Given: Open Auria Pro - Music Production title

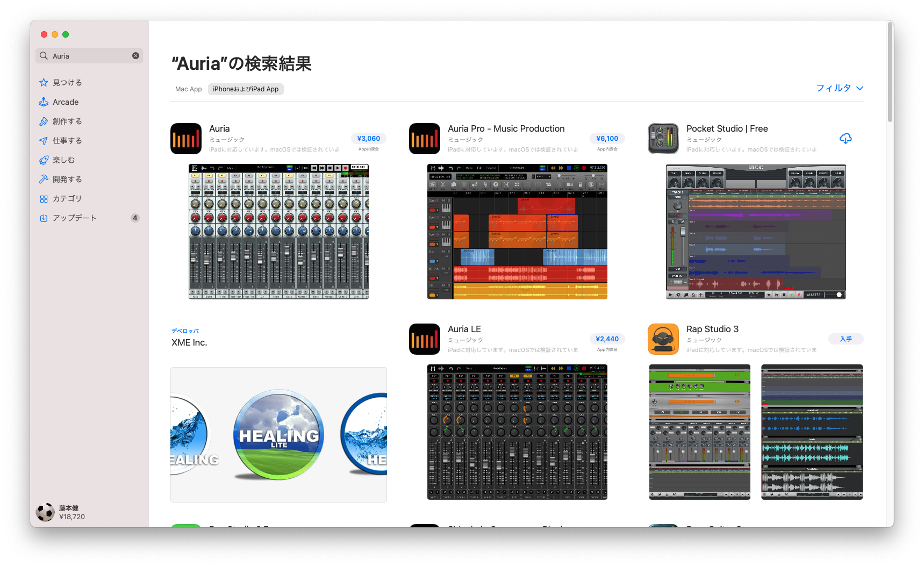Looking at the screenshot, I should pos(506,128).
